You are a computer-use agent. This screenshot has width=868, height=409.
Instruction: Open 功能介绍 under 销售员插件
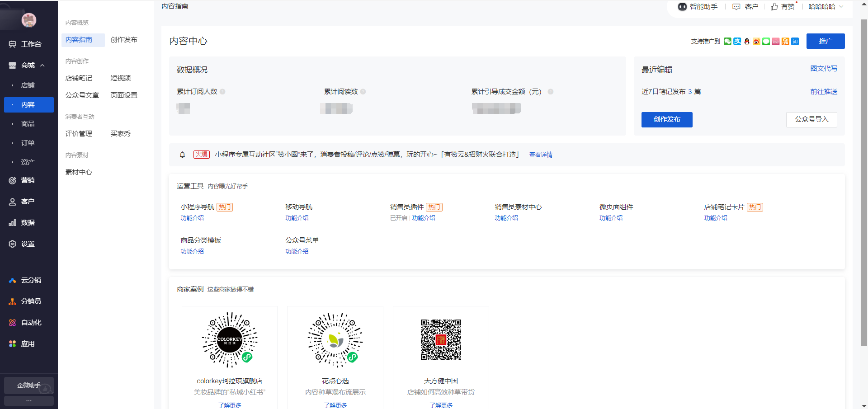pos(424,218)
